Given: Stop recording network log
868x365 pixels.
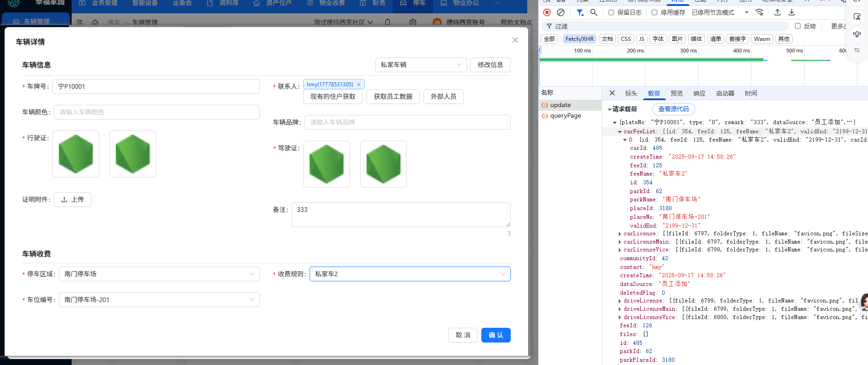Looking at the screenshot, I should 547,12.
